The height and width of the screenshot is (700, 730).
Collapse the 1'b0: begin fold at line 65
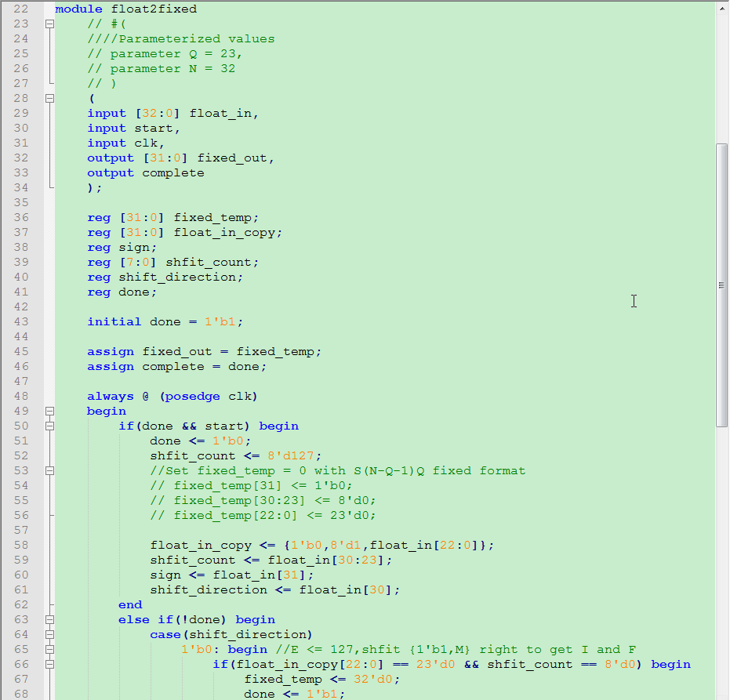click(x=50, y=649)
